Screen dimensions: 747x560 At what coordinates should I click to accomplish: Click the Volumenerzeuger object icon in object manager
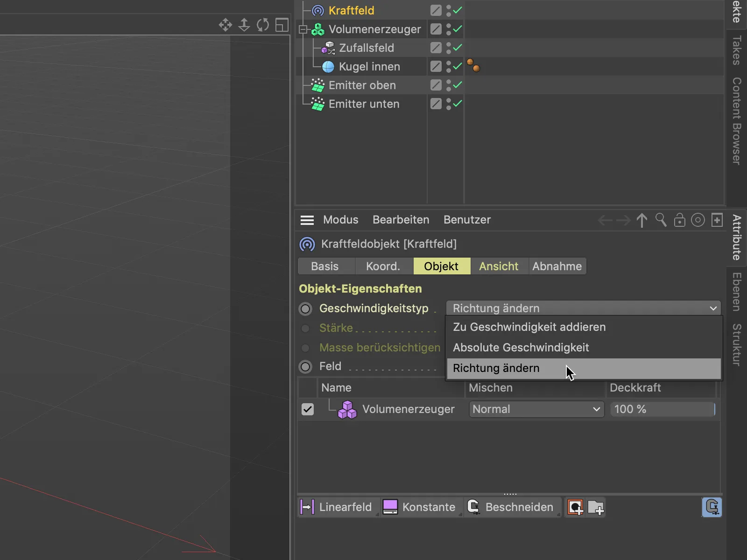318,29
